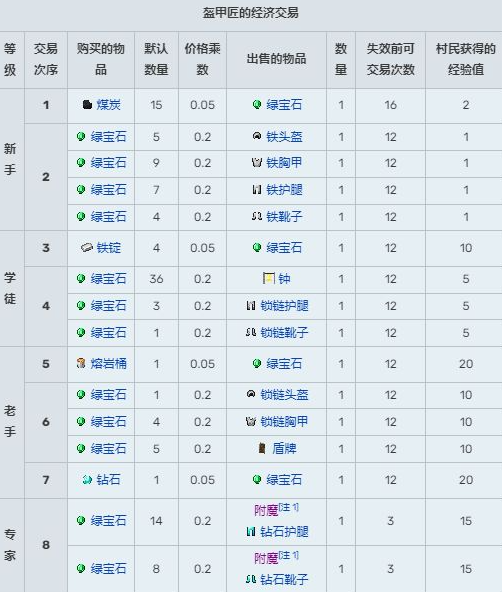
Task: Open the 钻石 link
Action: [x=108, y=479]
